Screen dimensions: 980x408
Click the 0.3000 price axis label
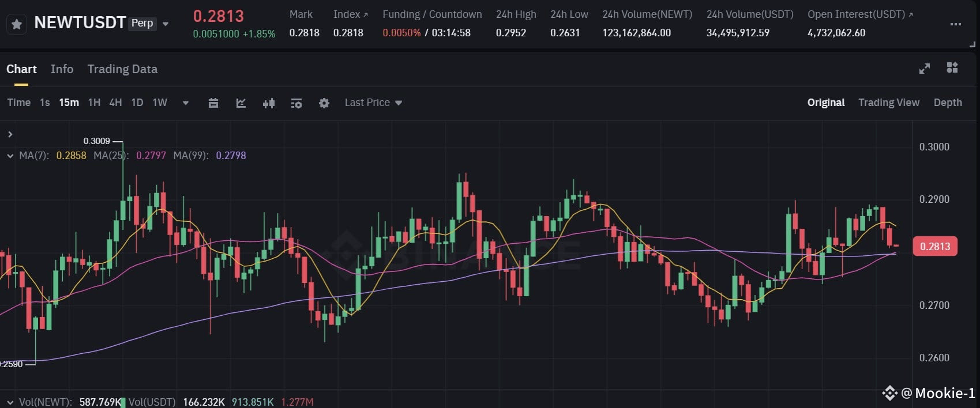click(x=934, y=147)
